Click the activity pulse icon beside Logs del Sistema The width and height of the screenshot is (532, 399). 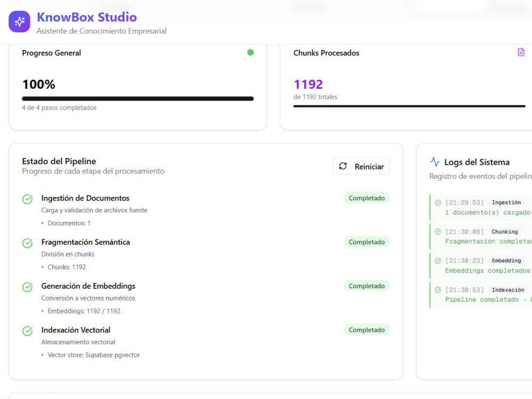pos(435,162)
